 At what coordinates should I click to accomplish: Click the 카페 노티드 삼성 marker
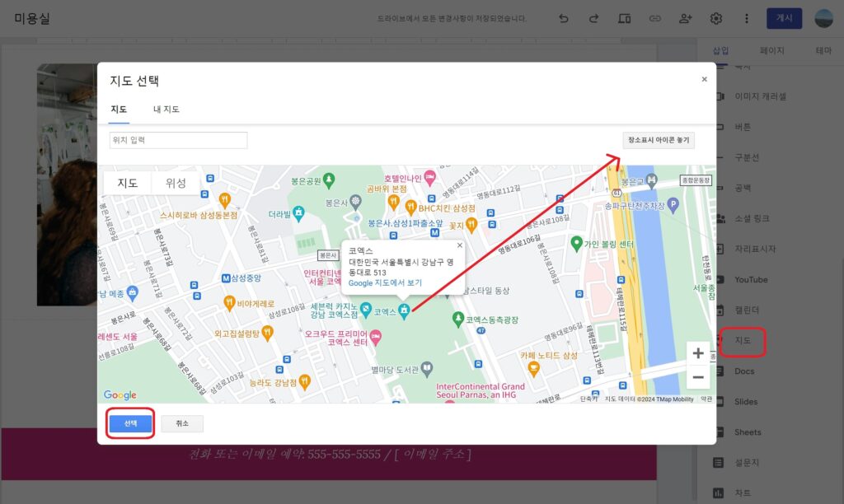click(x=533, y=369)
